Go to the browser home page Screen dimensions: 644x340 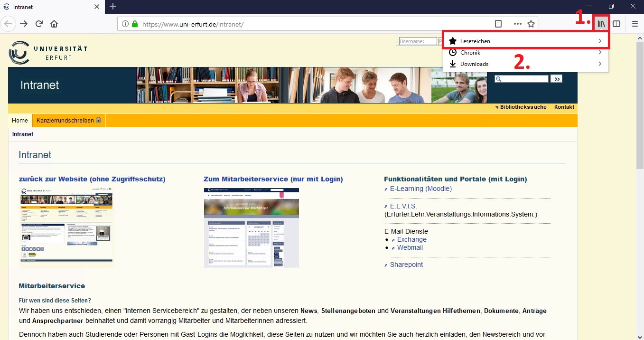pos(54,24)
